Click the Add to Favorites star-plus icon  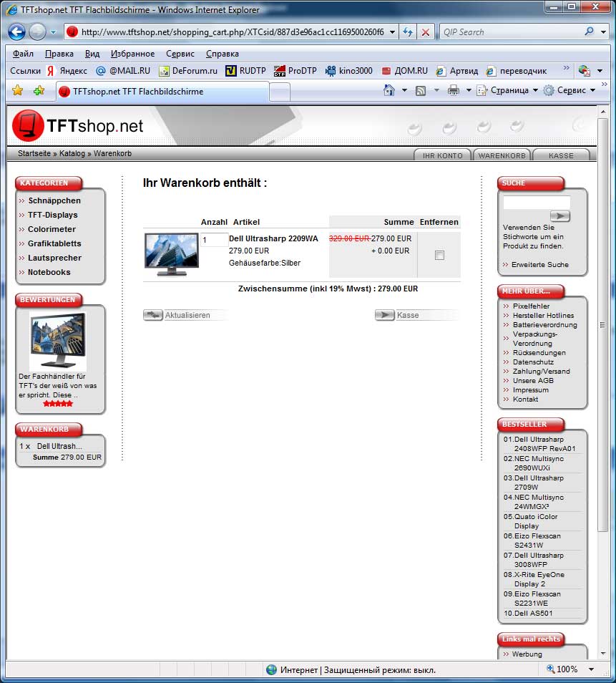39,90
